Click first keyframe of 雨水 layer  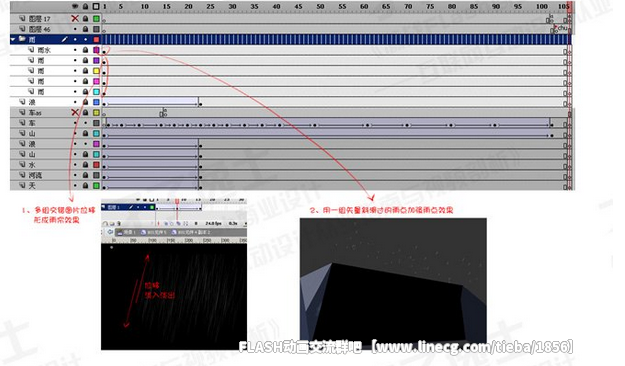click(x=104, y=52)
